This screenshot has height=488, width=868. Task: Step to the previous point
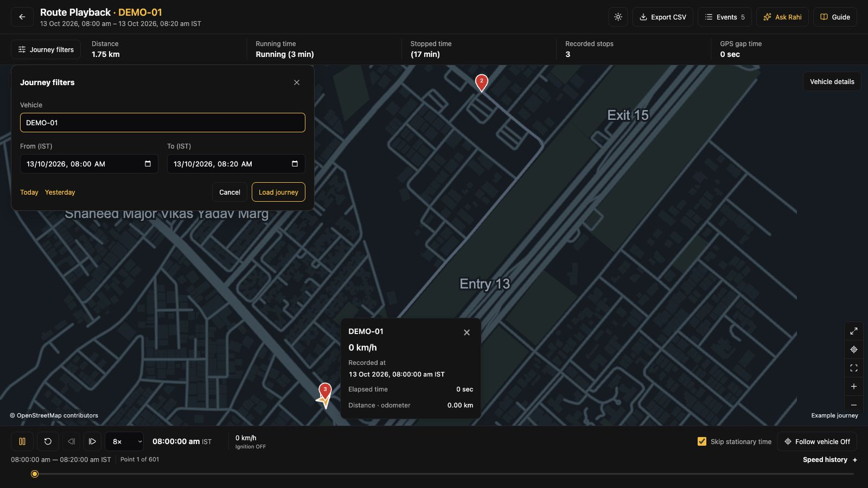coord(71,441)
